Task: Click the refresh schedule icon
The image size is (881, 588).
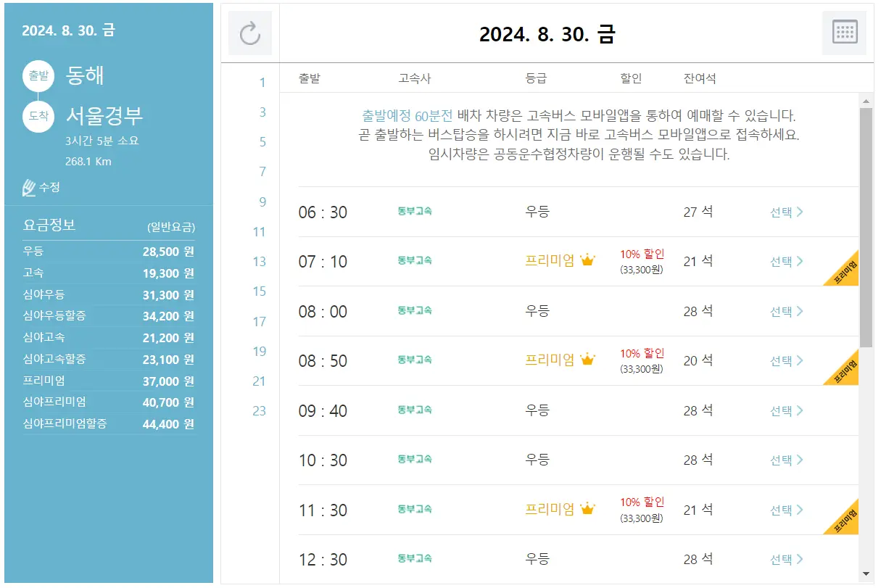Action: pyautogui.click(x=249, y=33)
